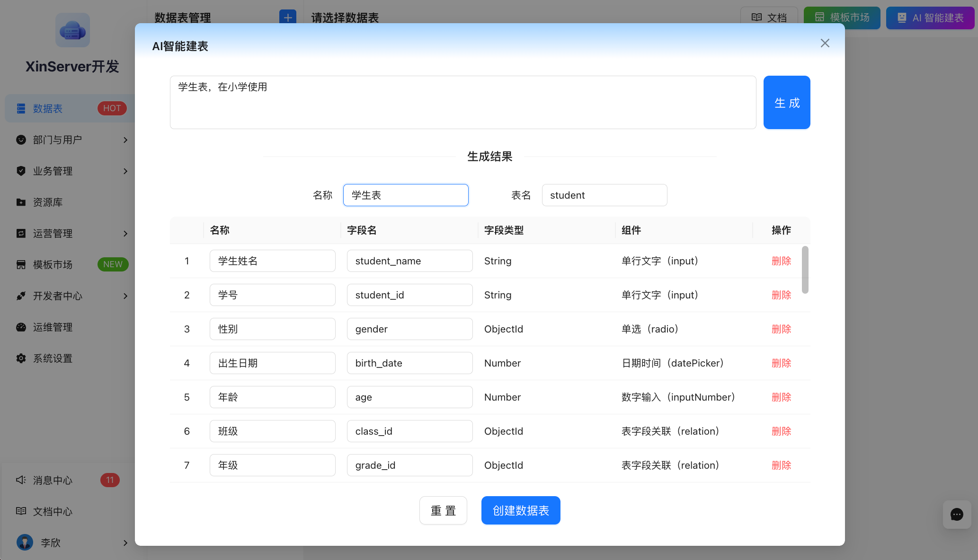Click the 运维管理 sidebar icon
978x560 pixels.
click(x=21, y=327)
